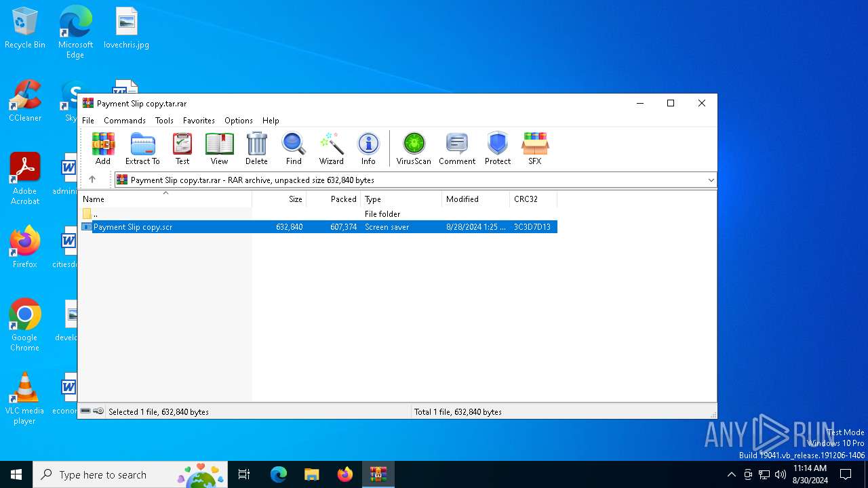868x488 pixels.
Task: Open Firefox from the taskbar
Action: point(345,474)
